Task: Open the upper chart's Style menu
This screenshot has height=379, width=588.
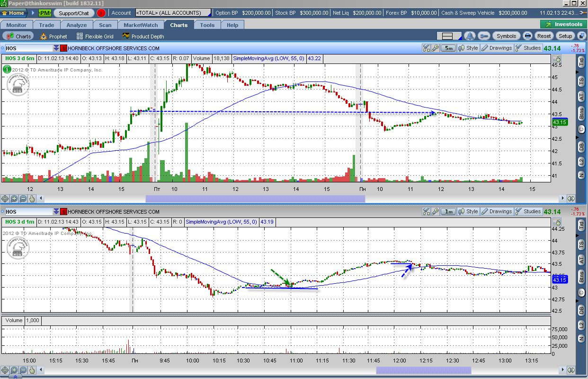Action: coord(468,48)
